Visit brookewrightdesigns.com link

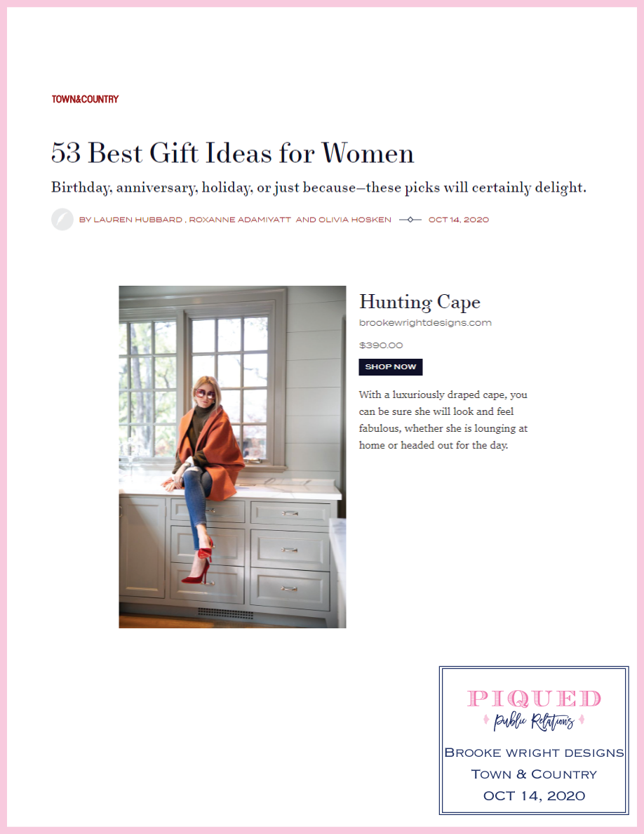point(425,322)
